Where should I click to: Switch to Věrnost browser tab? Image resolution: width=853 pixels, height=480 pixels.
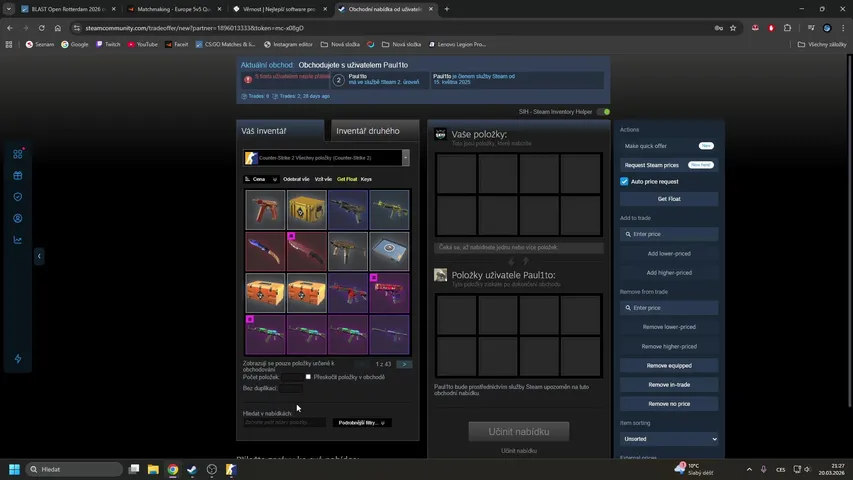[x=280, y=9]
